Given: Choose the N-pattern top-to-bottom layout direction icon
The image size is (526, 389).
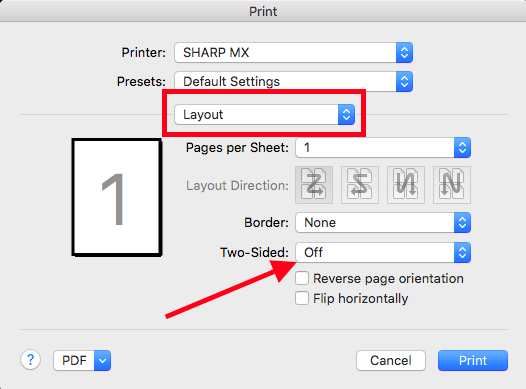Looking at the screenshot, I should pyautogui.click(x=452, y=185).
